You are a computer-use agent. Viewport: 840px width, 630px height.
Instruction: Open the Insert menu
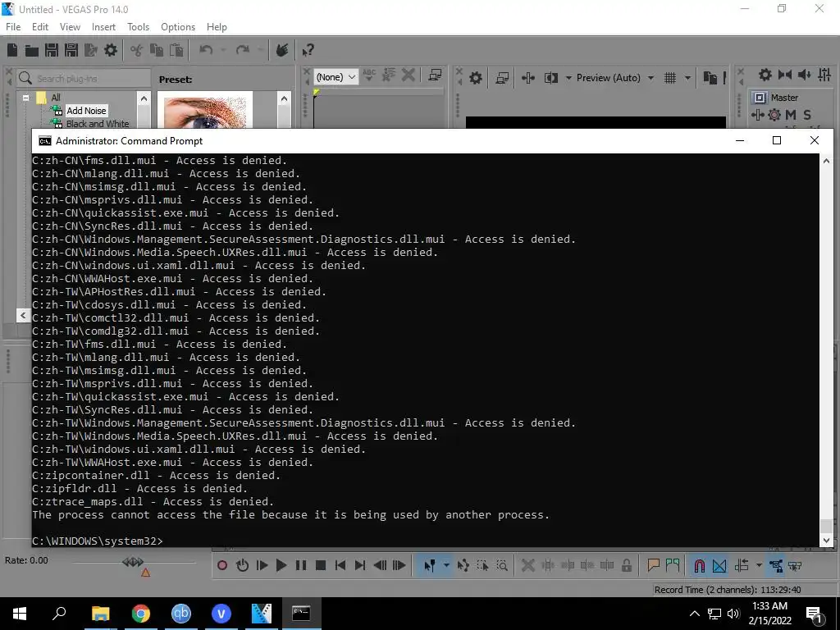coord(103,27)
